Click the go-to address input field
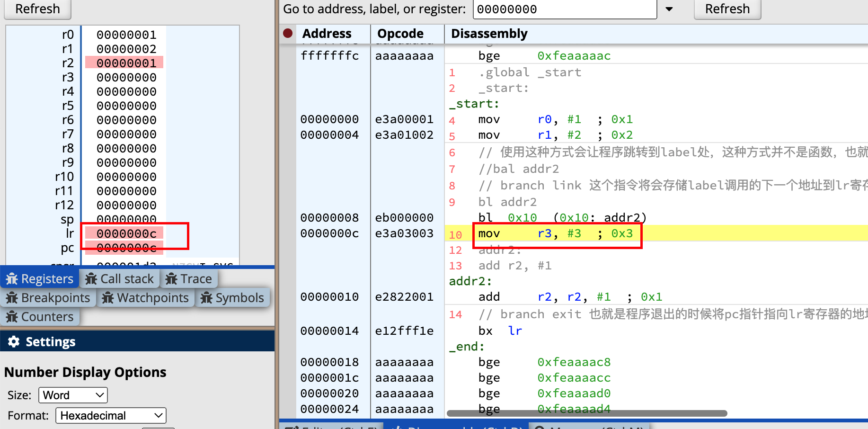Screen dimensions: 868x429 tap(564, 9)
